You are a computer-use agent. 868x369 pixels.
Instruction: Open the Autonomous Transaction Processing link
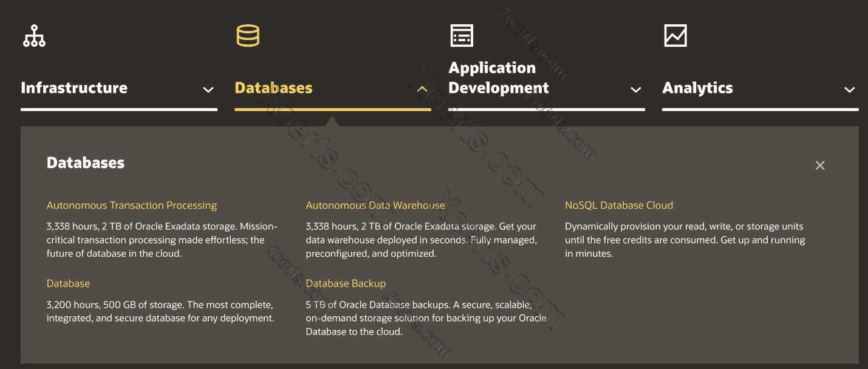(132, 205)
